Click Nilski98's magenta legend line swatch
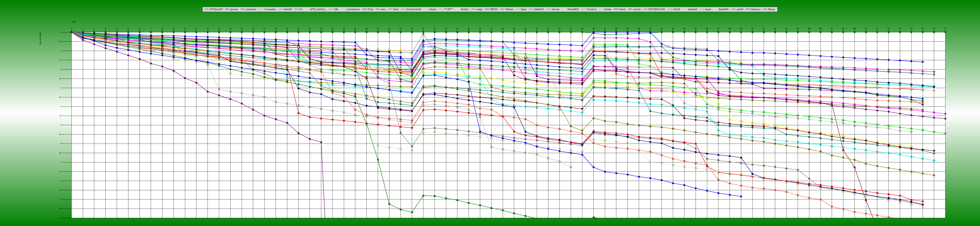This screenshot has width=980, height=226. (x=281, y=9)
